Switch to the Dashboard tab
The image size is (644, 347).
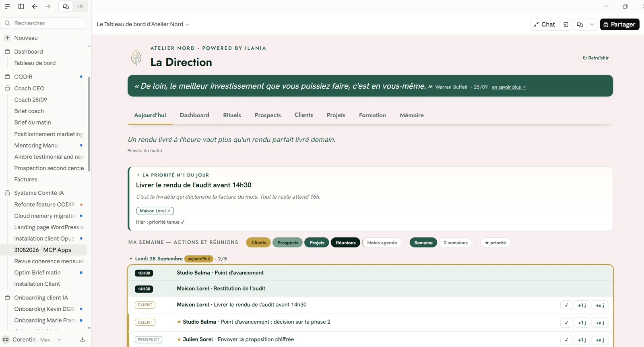click(x=194, y=115)
